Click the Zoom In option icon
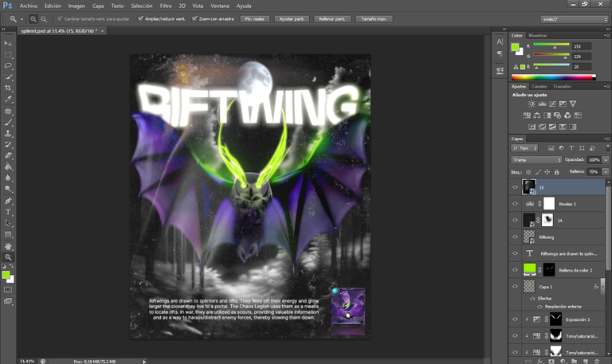Viewport: 612px width, 364px height. tap(33, 19)
